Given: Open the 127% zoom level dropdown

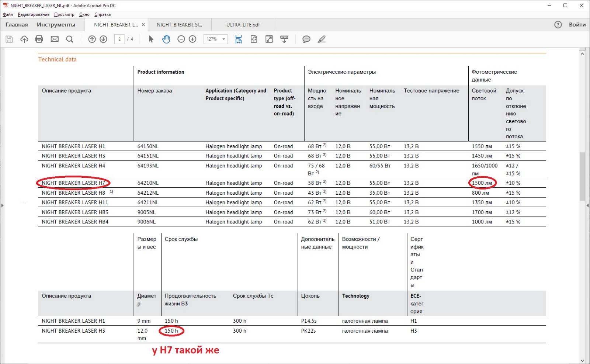Looking at the screenshot, I should (x=223, y=39).
